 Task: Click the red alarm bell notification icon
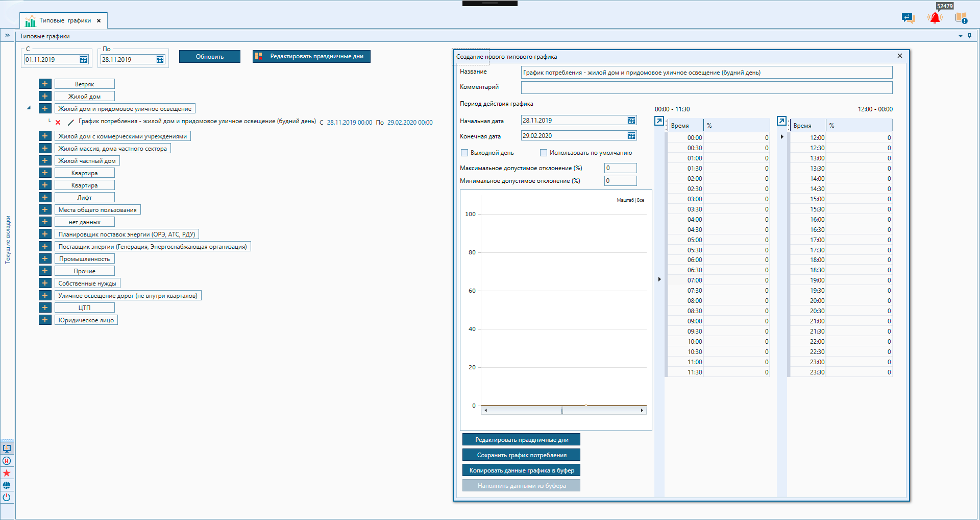click(935, 18)
